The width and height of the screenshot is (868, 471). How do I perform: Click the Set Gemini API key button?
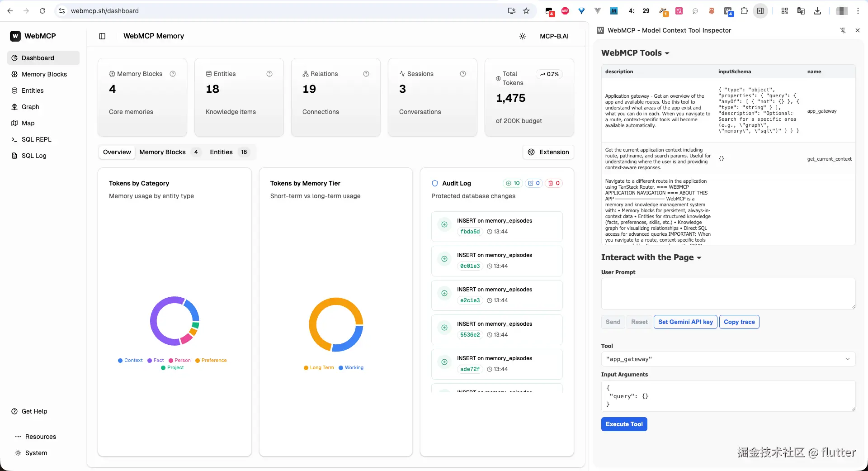685,322
